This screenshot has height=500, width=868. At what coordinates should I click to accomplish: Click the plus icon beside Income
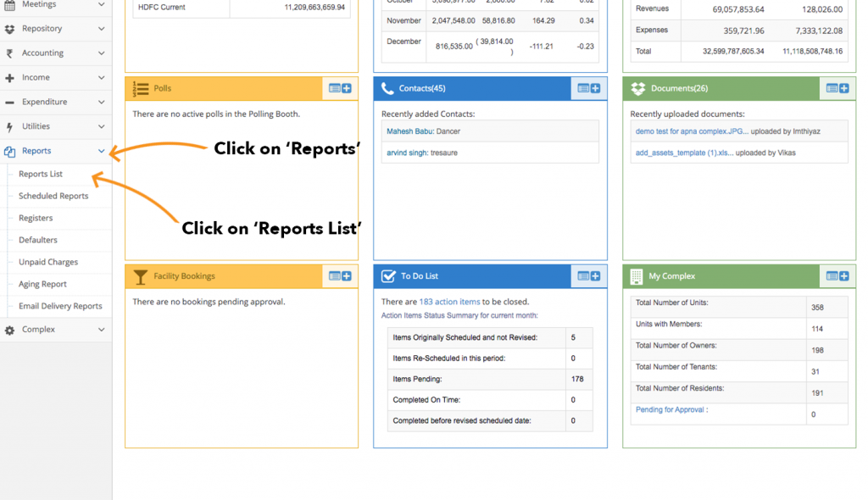[x=9, y=78]
